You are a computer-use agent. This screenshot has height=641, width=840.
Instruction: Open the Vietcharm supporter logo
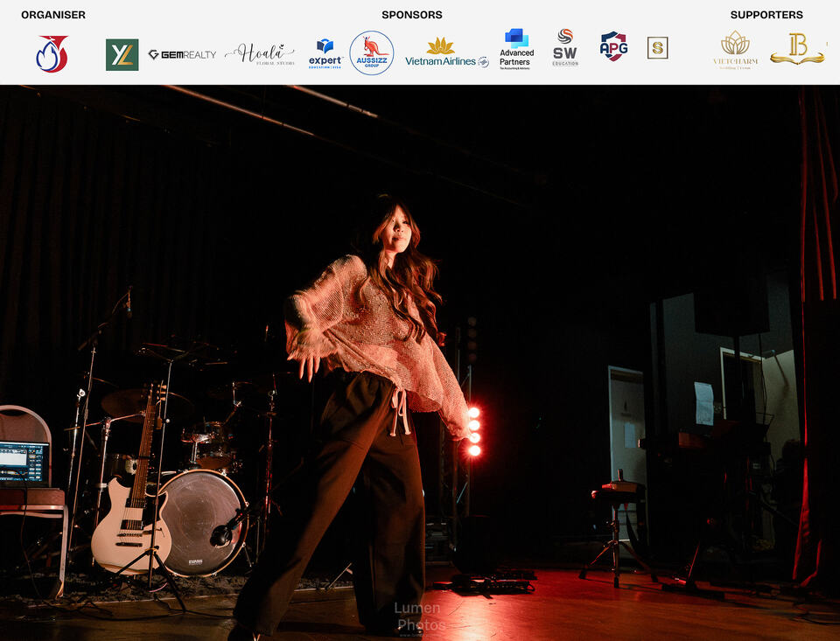click(x=735, y=50)
